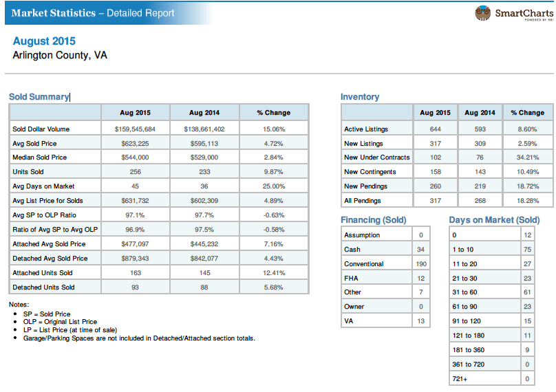Click the Sold Summary section heading
Image resolution: width=556 pixels, height=392 pixels.
pyautogui.click(x=39, y=97)
